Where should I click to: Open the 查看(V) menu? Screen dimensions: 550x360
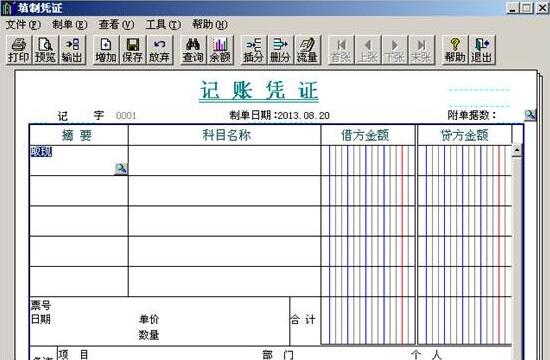click(x=116, y=25)
